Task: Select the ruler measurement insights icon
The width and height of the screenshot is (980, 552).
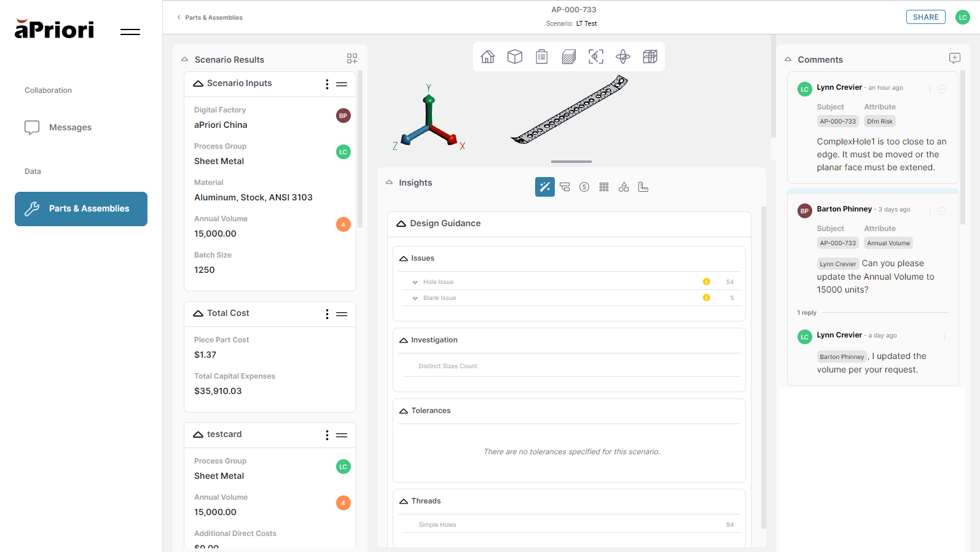Action: pyautogui.click(x=643, y=187)
